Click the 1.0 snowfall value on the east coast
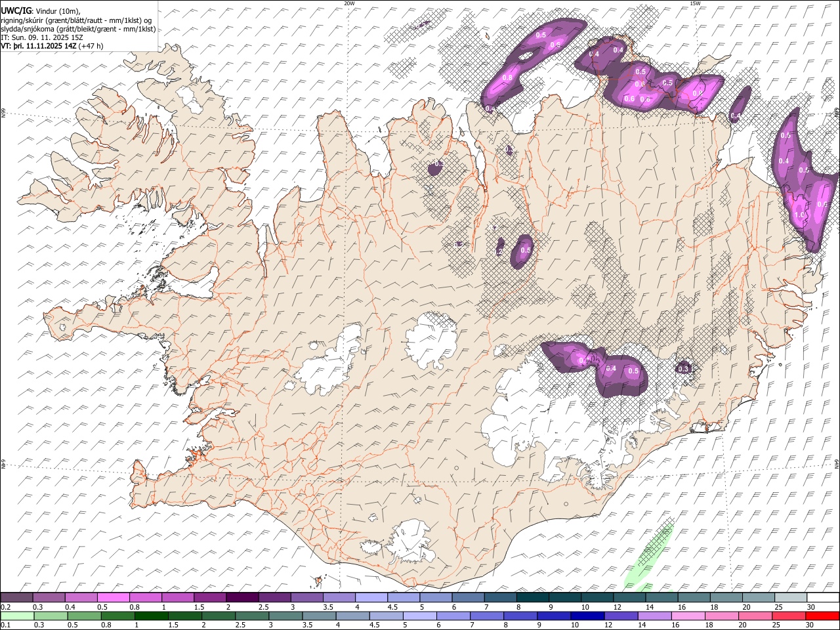The height and width of the screenshot is (630, 840). point(800,215)
